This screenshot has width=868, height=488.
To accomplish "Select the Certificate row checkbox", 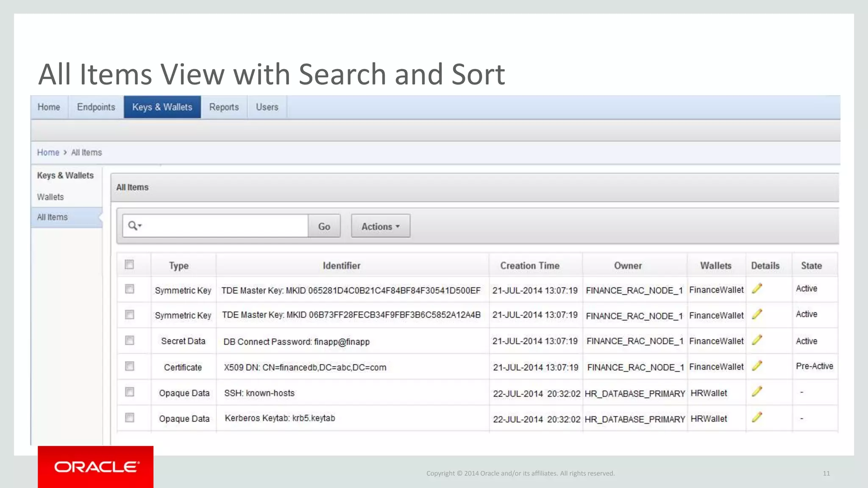I will click(x=130, y=366).
